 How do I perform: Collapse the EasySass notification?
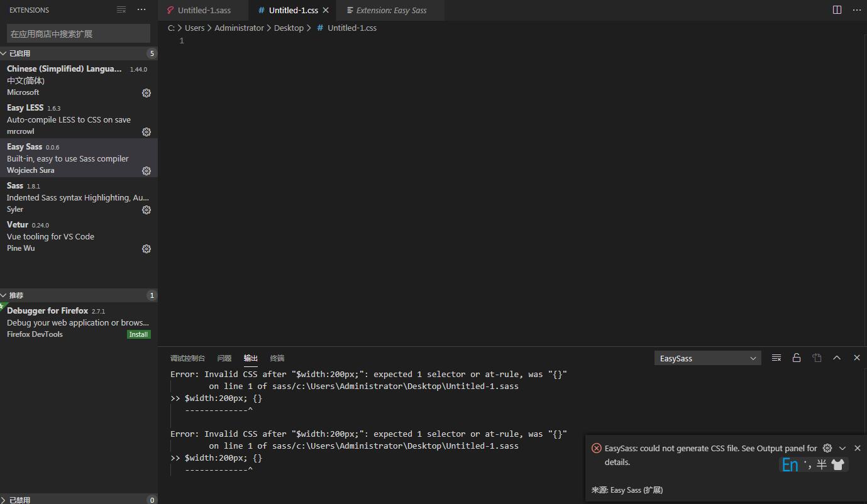click(x=842, y=448)
